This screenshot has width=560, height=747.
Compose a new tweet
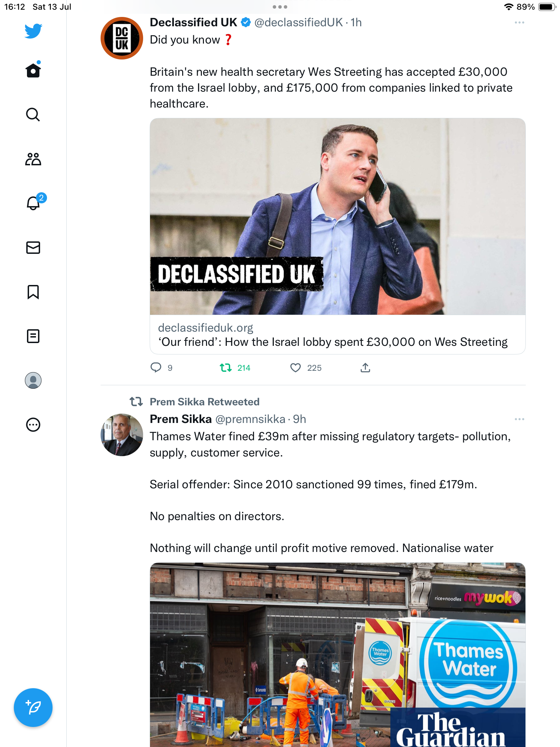[x=33, y=707]
